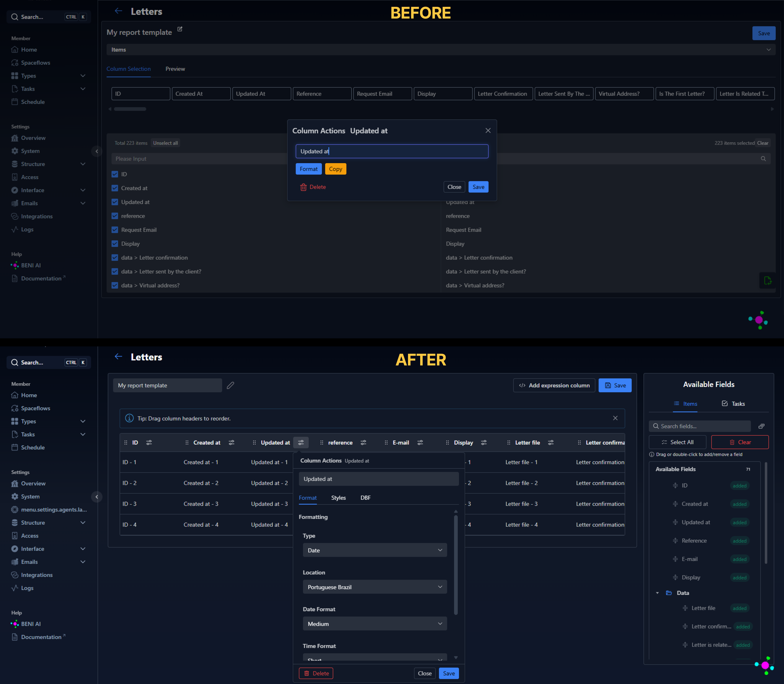This screenshot has height=684, width=784.
Task: Click the green export file icon in BEFORE view
Action: point(768,281)
